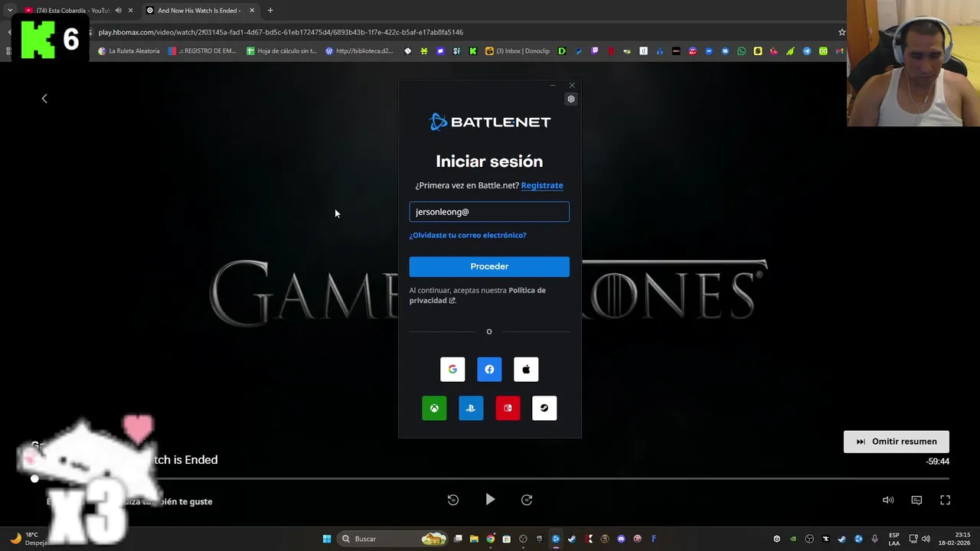The width and height of the screenshot is (980, 551).
Task: Open the NVIDIA tray icon
Action: pos(792,539)
